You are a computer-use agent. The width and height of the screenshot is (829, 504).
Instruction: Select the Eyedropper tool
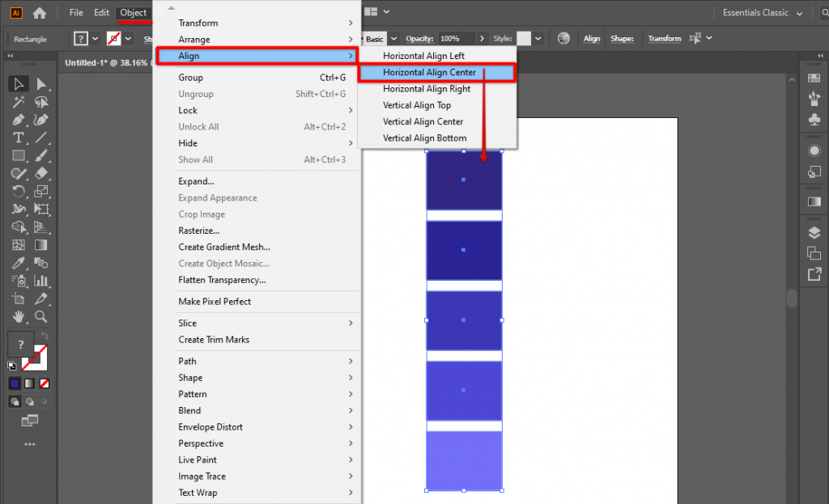pyautogui.click(x=18, y=263)
